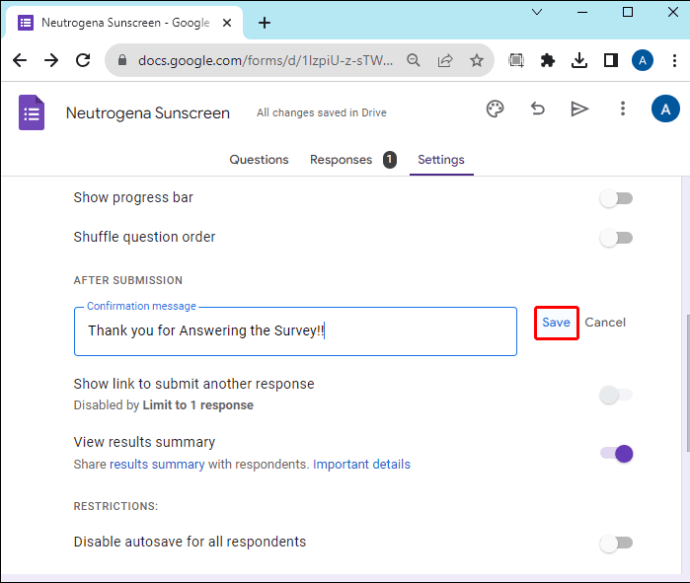Toggle Show progress bar switch
The image size is (690, 583).
click(x=616, y=198)
